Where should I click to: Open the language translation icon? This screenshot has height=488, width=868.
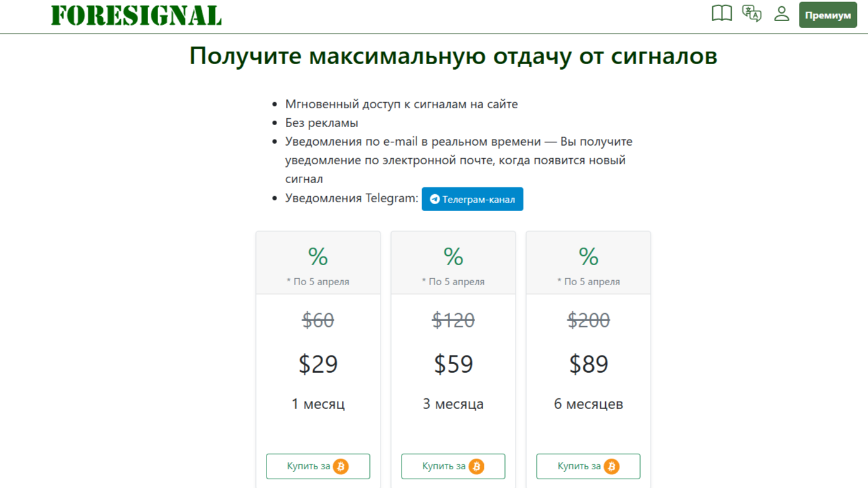[752, 14]
